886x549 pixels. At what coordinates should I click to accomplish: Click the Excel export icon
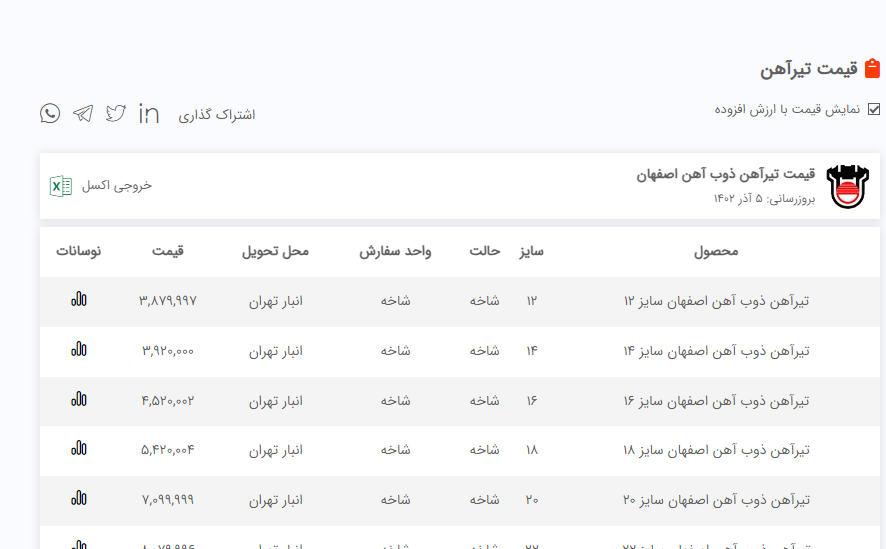pyautogui.click(x=61, y=186)
